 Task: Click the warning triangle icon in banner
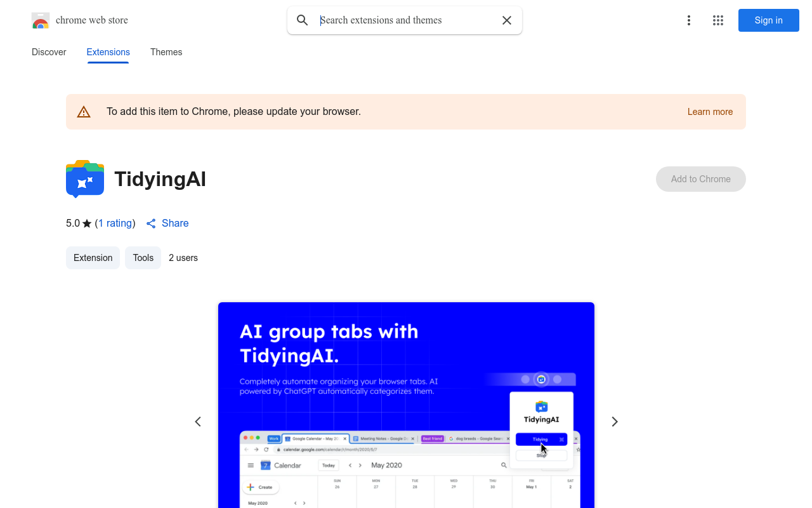84,112
